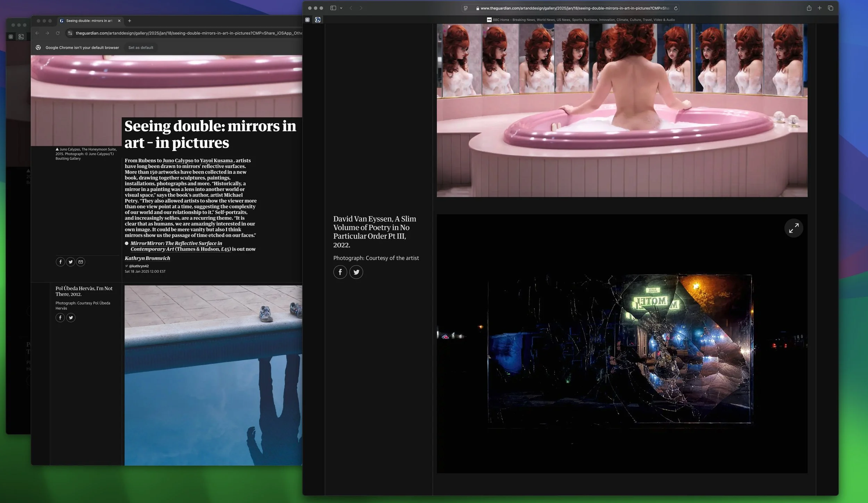Open Safari tab overview
The height and width of the screenshot is (503, 868).
(x=831, y=8)
